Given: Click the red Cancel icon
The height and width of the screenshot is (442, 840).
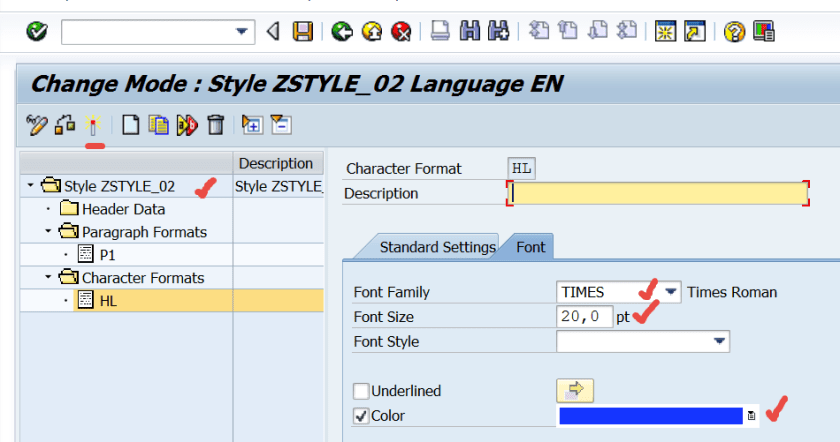Looking at the screenshot, I should pos(401,32).
